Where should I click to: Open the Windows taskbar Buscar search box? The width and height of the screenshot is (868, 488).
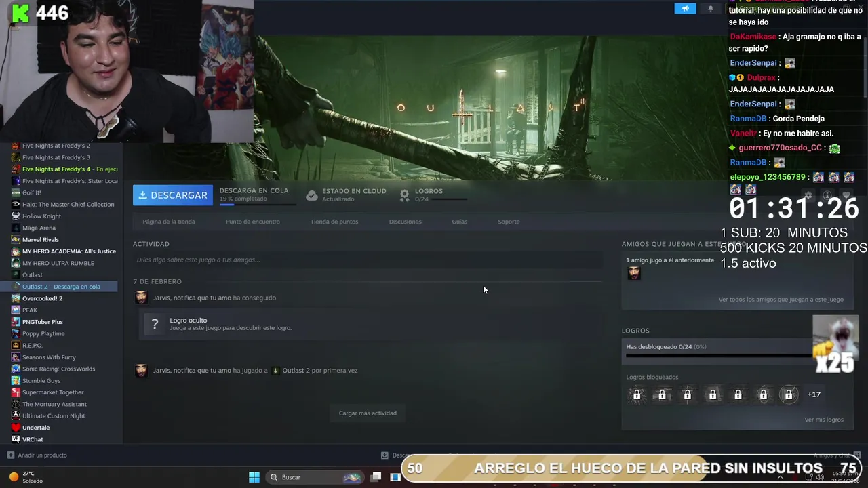click(x=315, y=477)
